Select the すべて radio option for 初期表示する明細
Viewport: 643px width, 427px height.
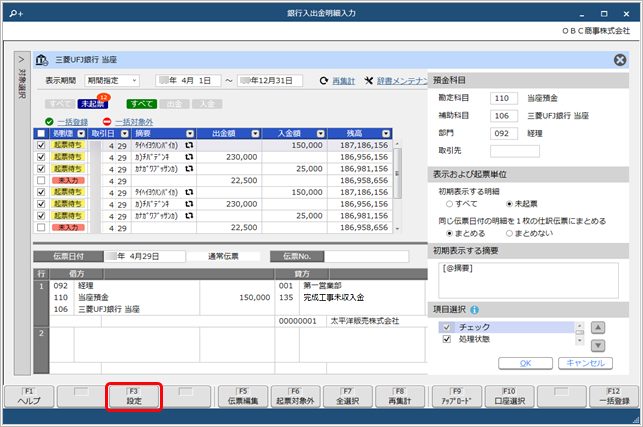point(446,203)
